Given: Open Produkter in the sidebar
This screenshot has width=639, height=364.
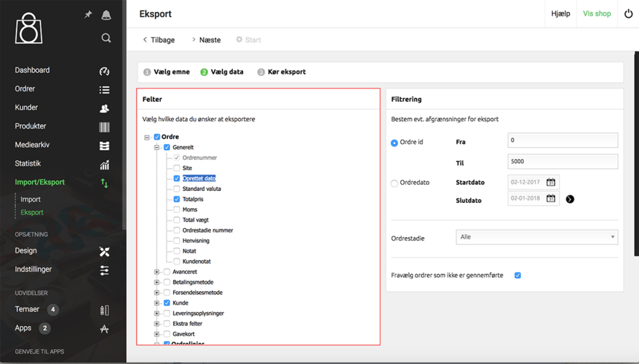Looking at the screenshot, I should click(30, 126).
